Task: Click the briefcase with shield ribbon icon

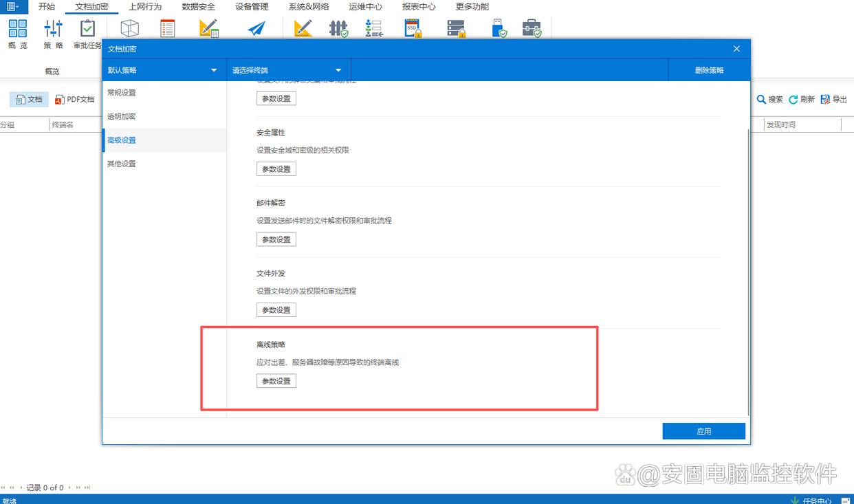Action: pos(532,28)
